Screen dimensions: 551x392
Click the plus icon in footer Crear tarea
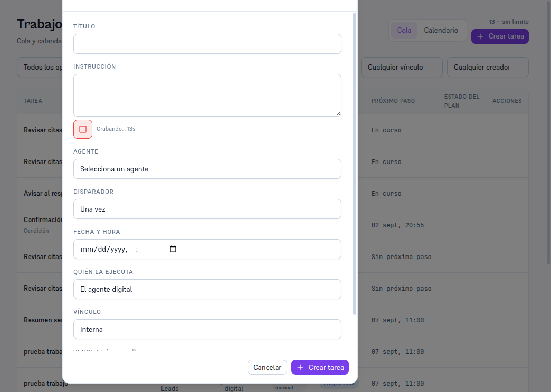[300, 367]
